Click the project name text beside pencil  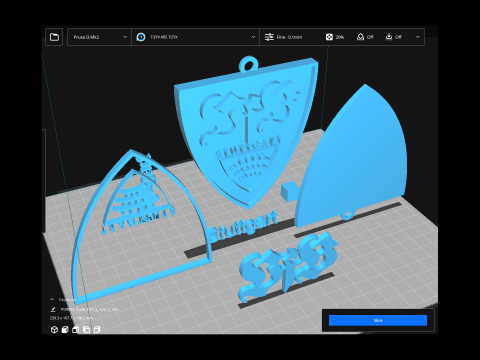(89, 310)
